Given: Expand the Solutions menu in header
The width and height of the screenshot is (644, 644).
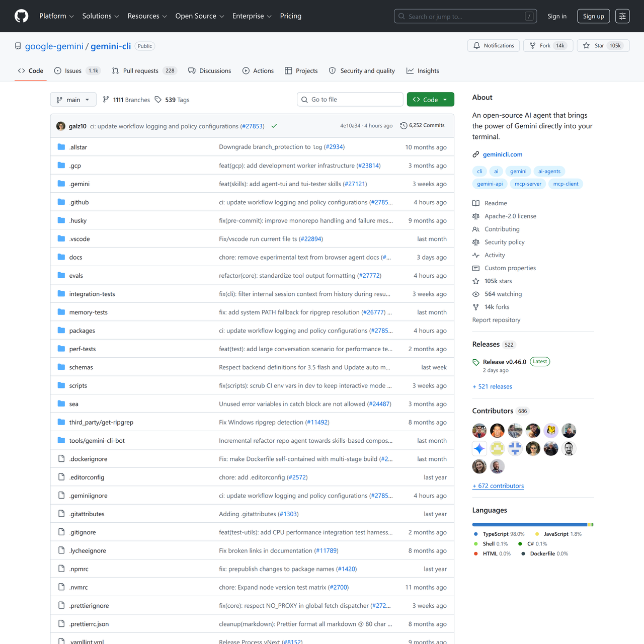Looking at the screenshot, I should [101, 16].
